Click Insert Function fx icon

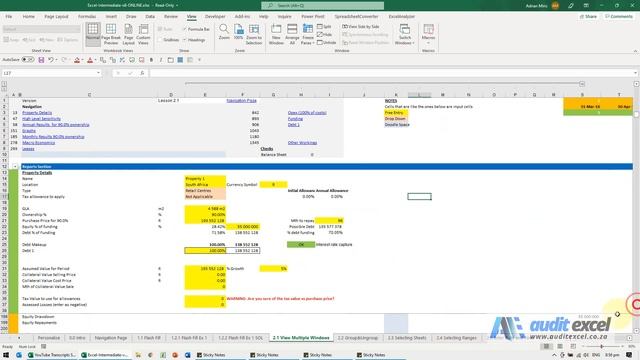point(142,73)
